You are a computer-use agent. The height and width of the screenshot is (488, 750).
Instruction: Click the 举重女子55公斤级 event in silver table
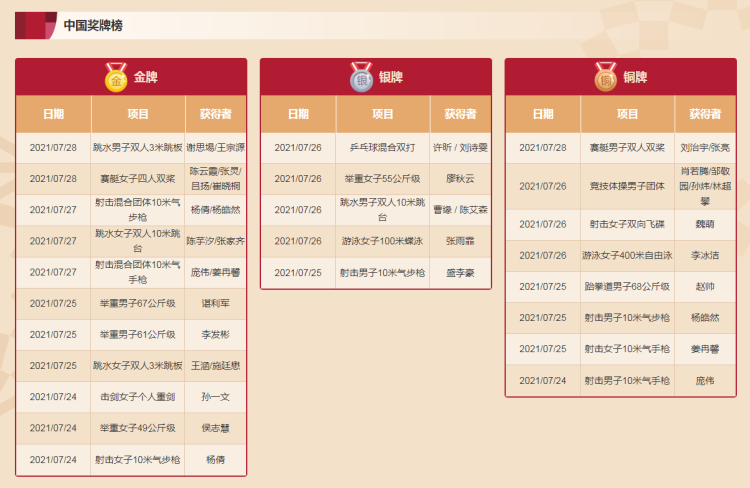[x=383, y=179]
